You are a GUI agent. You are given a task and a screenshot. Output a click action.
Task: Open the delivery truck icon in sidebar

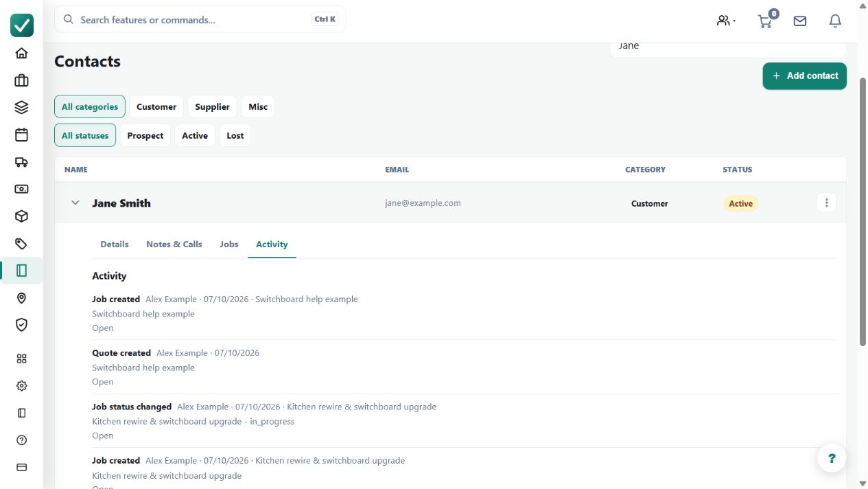pos(21,162)
